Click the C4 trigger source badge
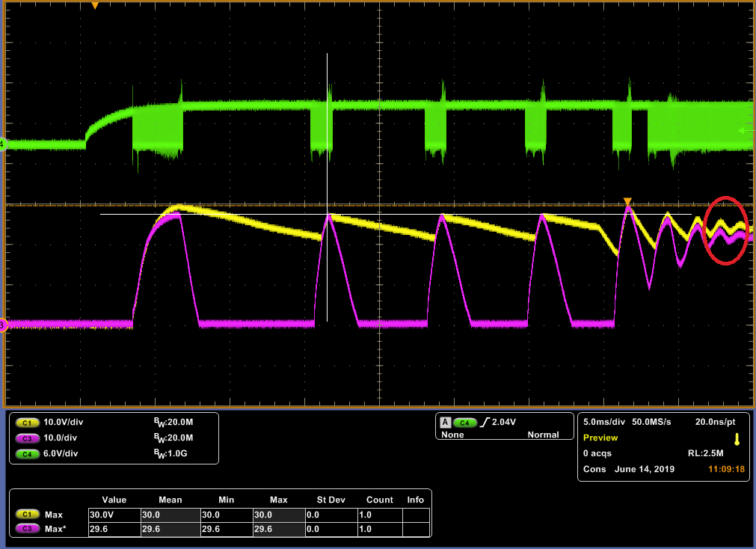 pyautogui.click(x=465, y=423)
